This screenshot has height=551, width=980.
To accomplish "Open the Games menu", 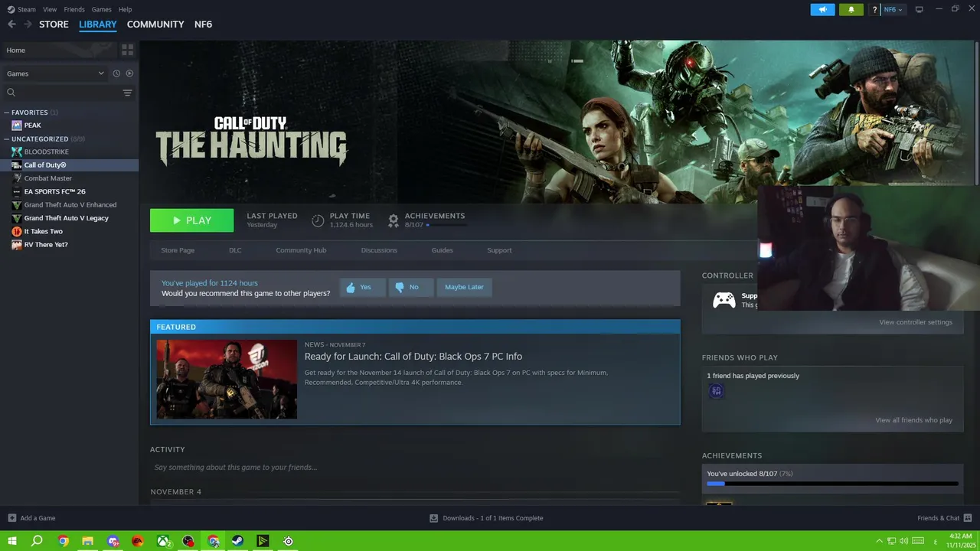I will tap(102, 9).
